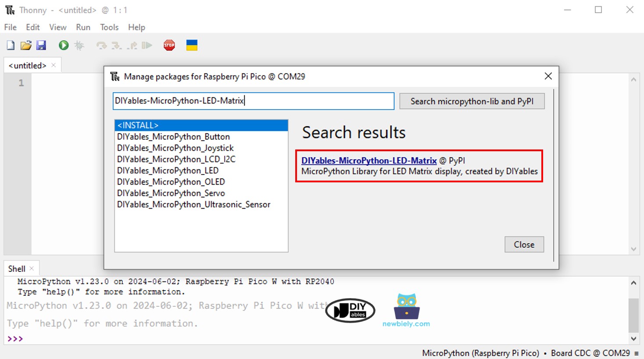The image size is (644, 359).
Task: Click the New file toolbar icon
Action: pyautogui.click(x=11, y=45)
